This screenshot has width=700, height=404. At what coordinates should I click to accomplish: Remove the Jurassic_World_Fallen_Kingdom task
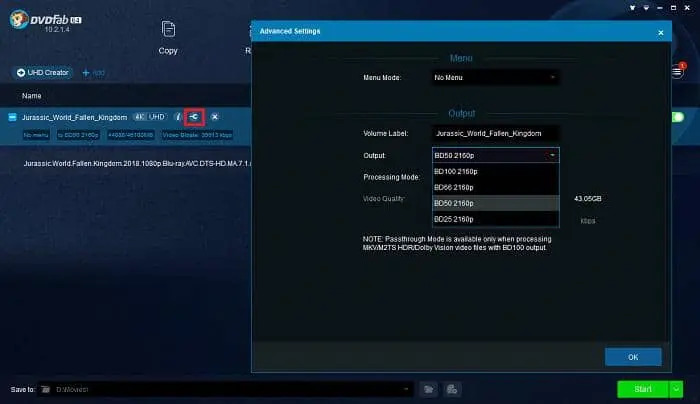point(215,117)
